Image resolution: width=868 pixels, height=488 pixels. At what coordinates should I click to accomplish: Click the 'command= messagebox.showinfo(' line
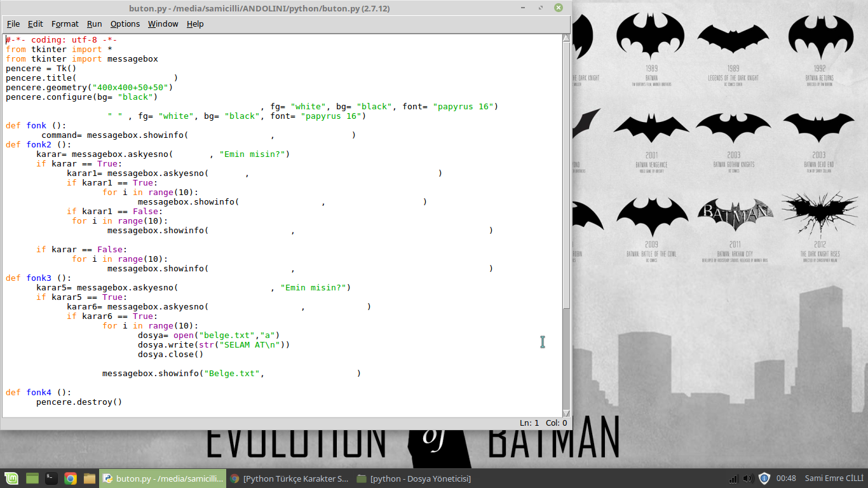[x=198, y=135]
